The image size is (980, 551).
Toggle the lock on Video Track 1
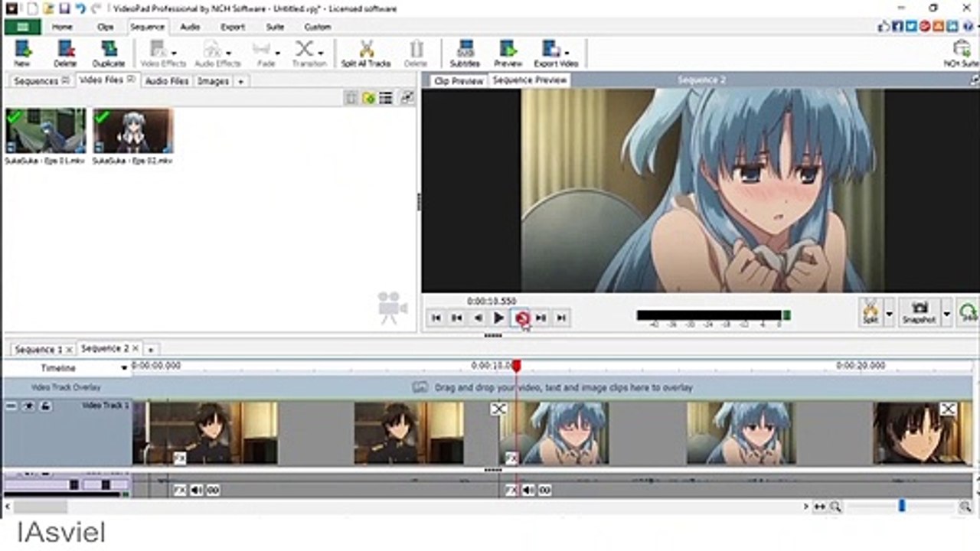45,406
